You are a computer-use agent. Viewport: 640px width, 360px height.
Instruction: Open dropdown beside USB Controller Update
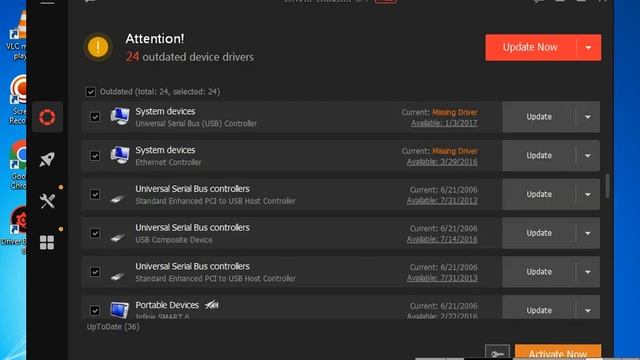tap(588, 117)
